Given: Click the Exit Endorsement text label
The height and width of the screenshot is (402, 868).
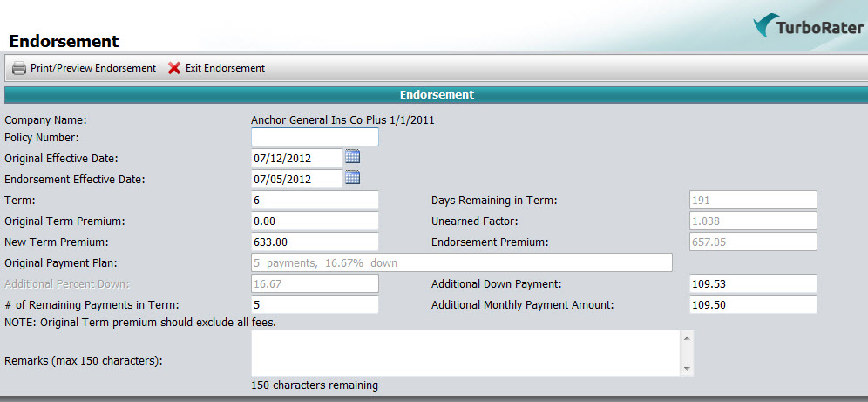Looking at the screenshot, I should tap(225, 68).
